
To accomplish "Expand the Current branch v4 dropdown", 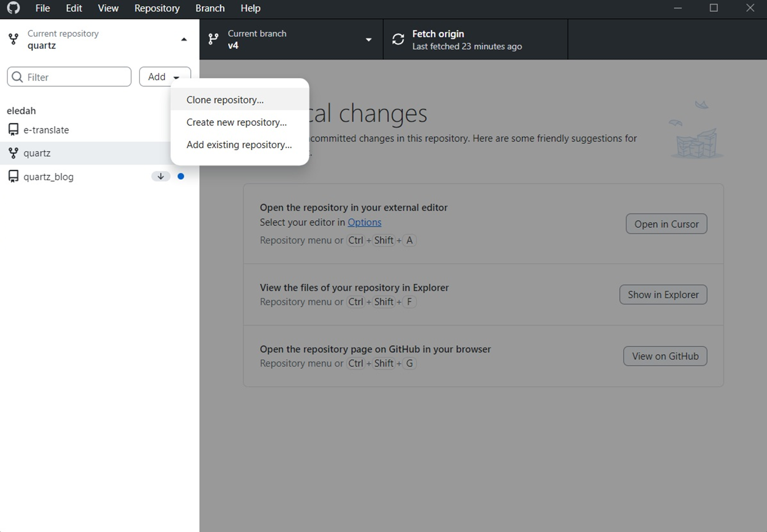I will tap(368, 40).
